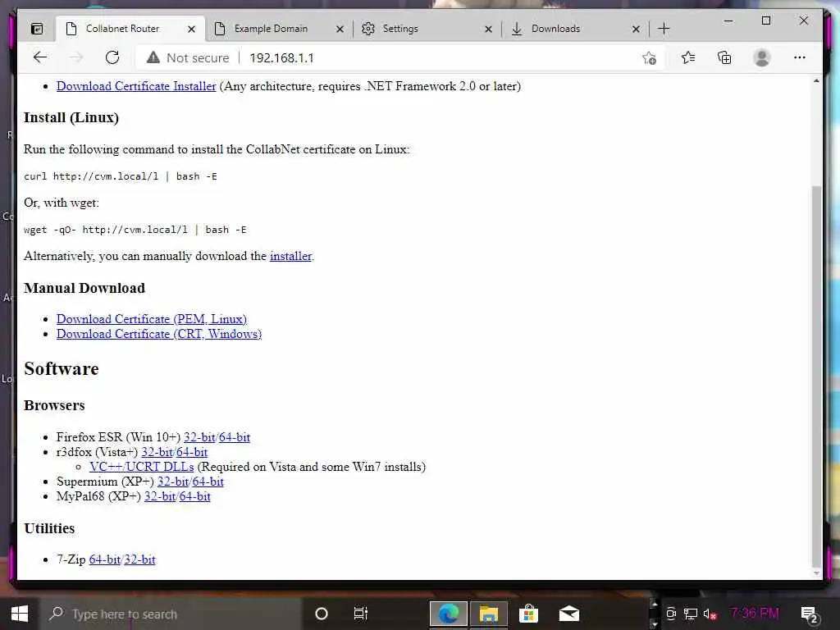
Task: Open the VC++/UCRT DLLs link
Action: click(x=141, y=467)
